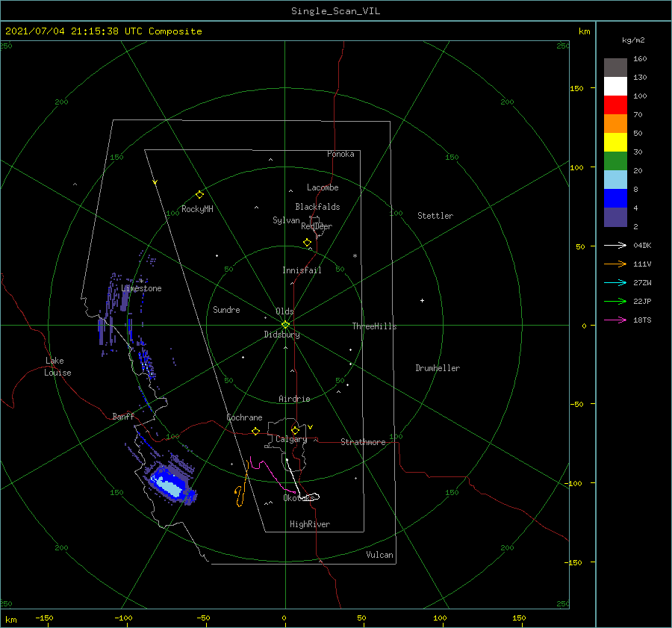Select the red 100 color swatch
The image size is (672, 628).
click(615, 105)
